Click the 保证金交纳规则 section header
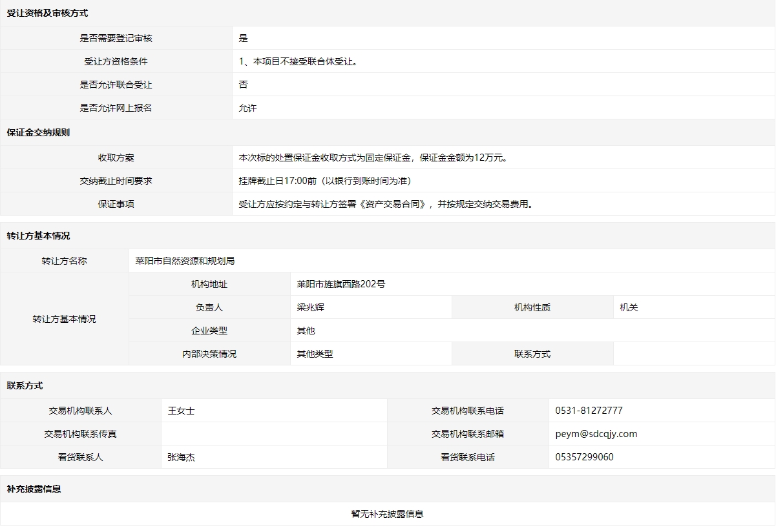 click(38, 132)
